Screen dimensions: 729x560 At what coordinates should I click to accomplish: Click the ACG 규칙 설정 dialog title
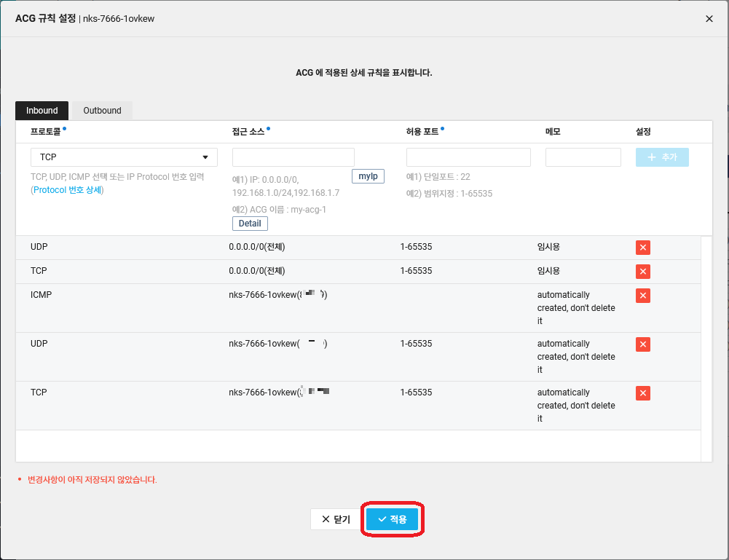click(x=45, y=19)
